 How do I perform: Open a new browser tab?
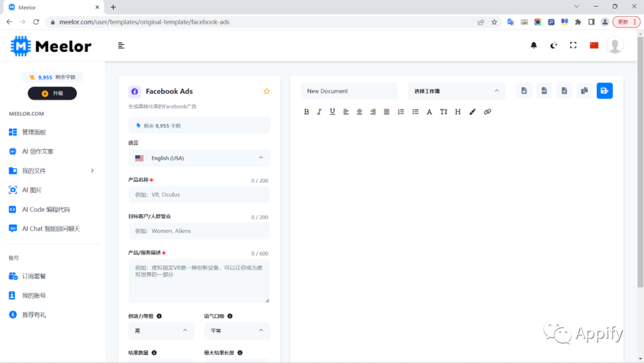113,7
